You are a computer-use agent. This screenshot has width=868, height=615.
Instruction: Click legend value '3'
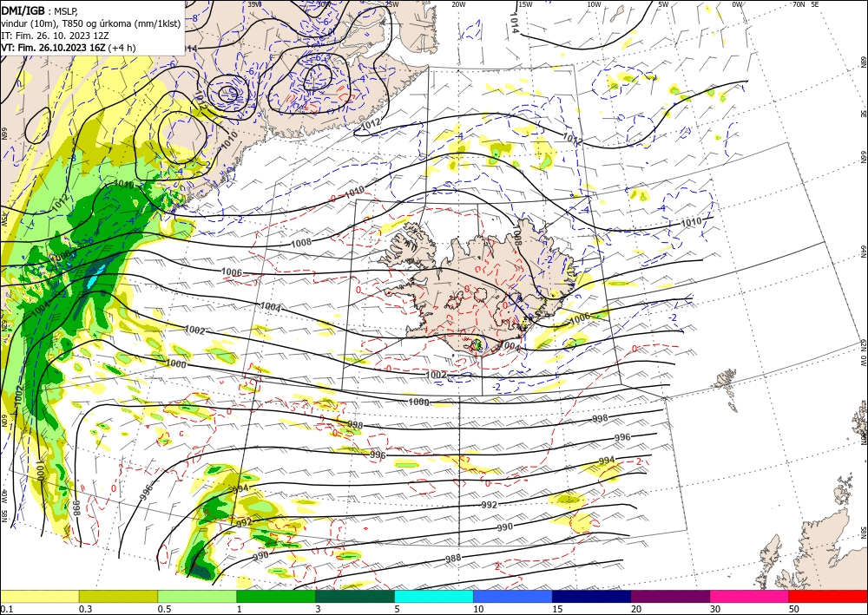318,609
